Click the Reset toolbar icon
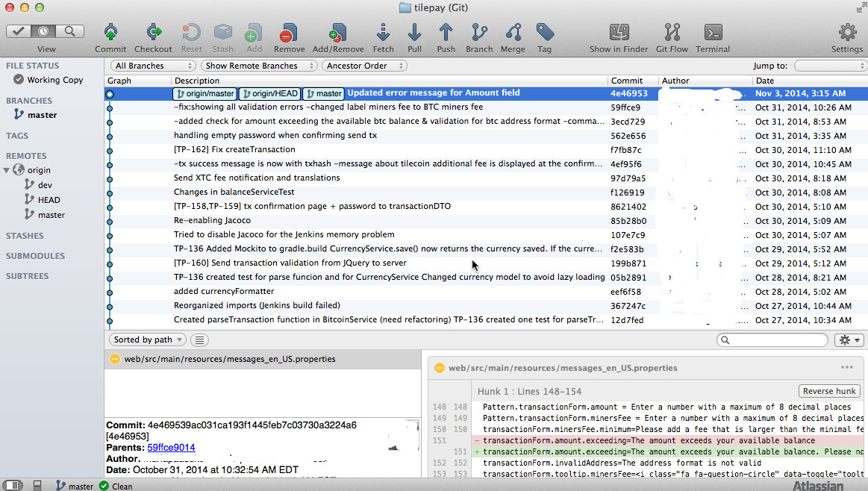Viewport: 868px width, 491px height. (x=192, y=33)
